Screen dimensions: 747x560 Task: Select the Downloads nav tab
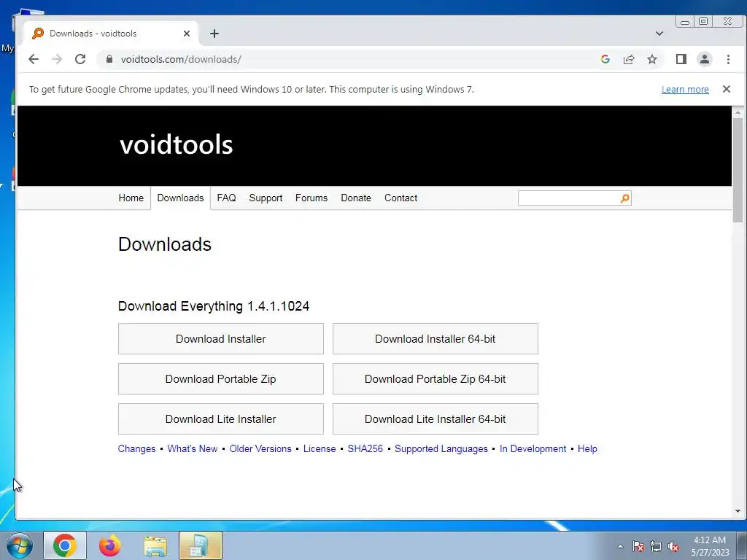(181, 198)
